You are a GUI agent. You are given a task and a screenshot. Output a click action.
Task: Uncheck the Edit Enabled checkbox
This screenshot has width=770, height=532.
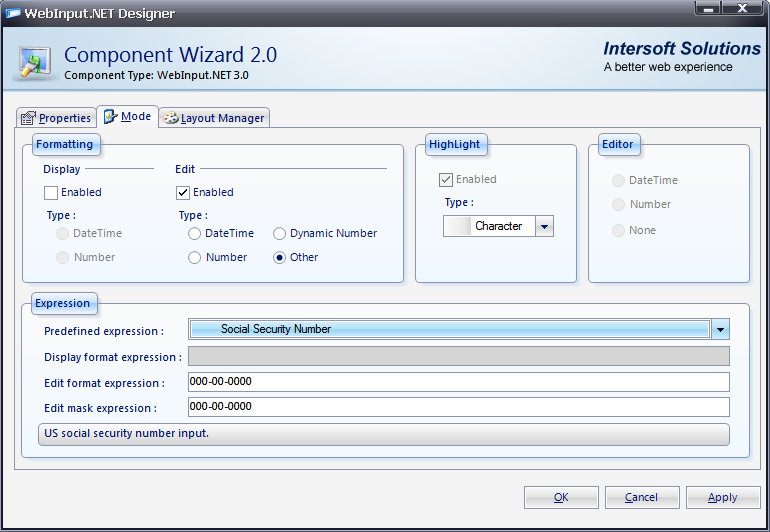[x=183, y=193]
